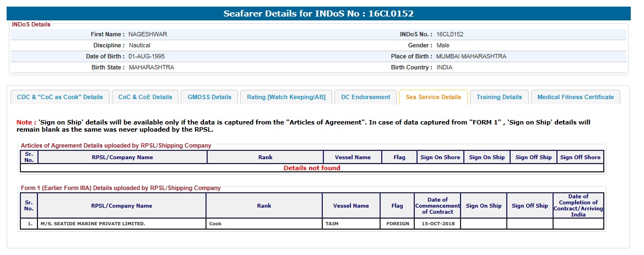644x255 pixels.
Task: Click the Sea Service Details tab
Action: pos(433,97)
